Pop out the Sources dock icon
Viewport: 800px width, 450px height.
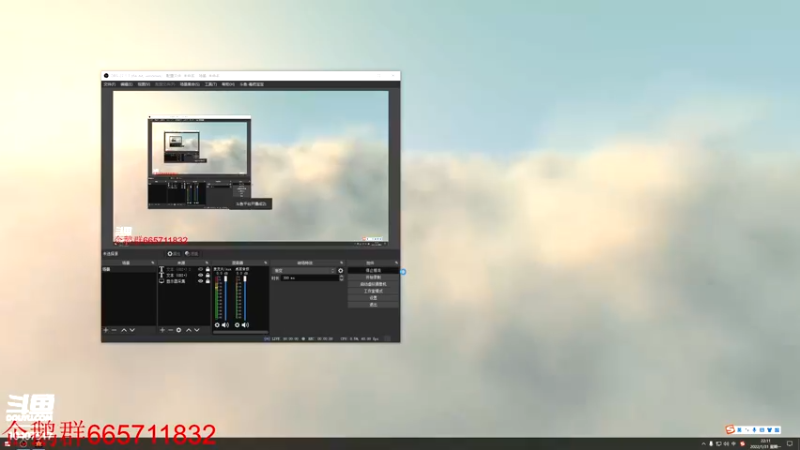207,263
